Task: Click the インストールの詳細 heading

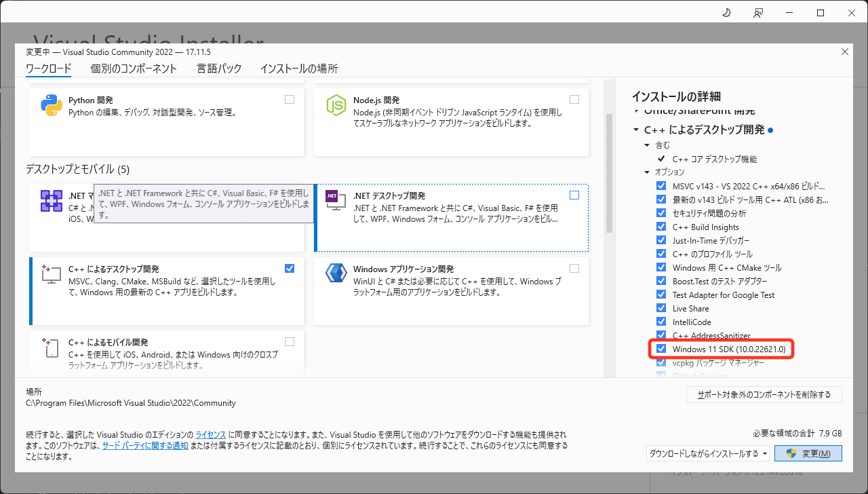Action: [676, 96]
